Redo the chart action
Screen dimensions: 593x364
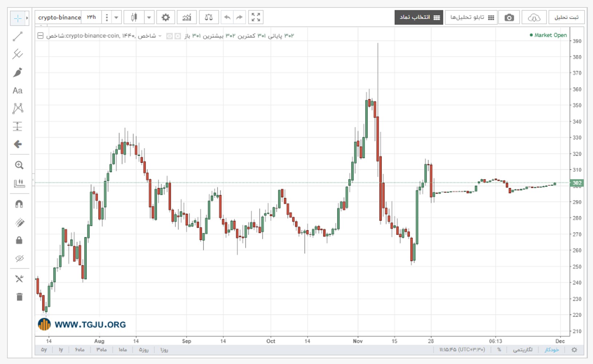click(x=239, y=17)
